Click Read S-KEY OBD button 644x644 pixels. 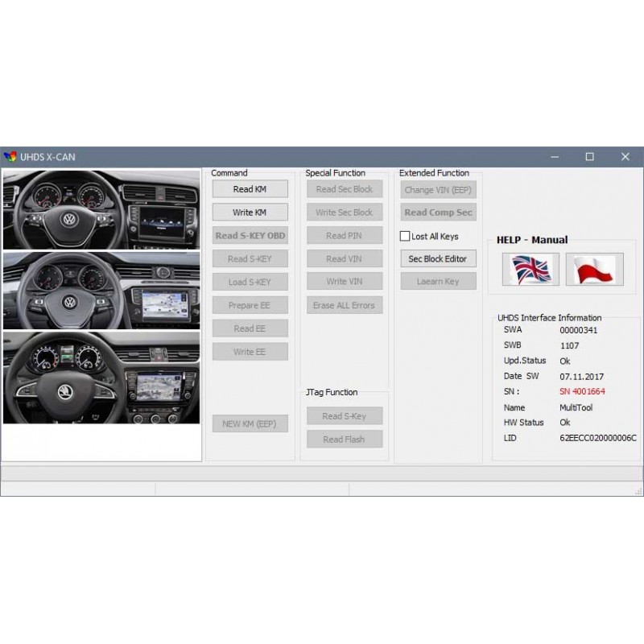pos(250,236)
